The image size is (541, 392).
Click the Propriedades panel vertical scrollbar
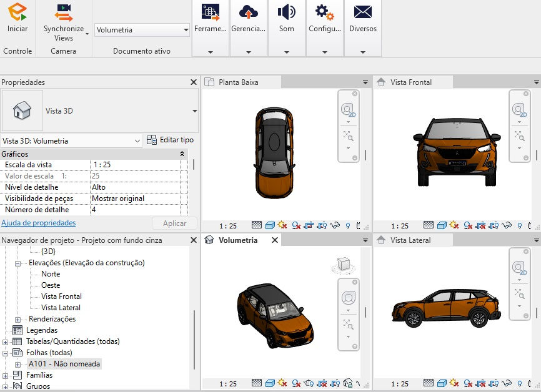(194, 164)
